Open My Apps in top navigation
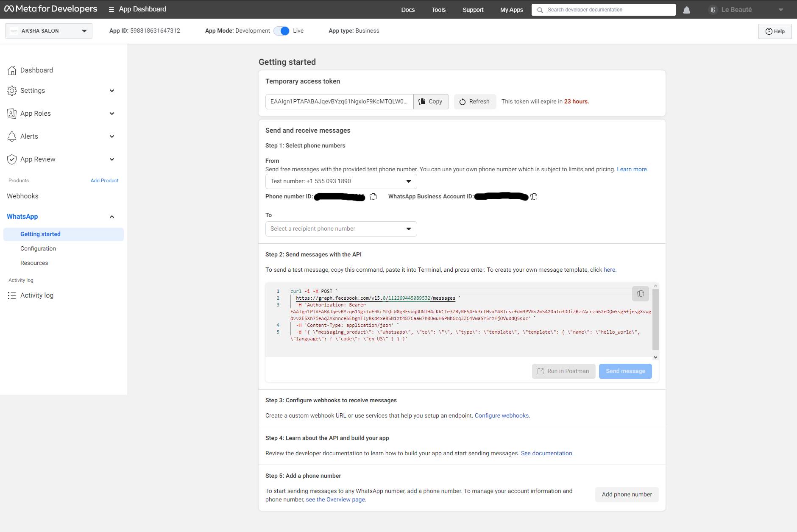The width and height of the screenshot is (797, 532). tap(512, 10)
